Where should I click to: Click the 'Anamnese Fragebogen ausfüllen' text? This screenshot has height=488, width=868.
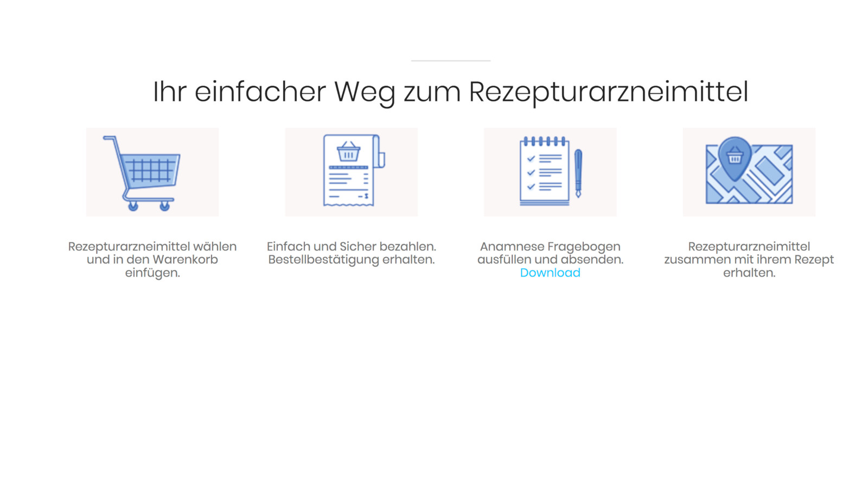click(x=550, y=253)
